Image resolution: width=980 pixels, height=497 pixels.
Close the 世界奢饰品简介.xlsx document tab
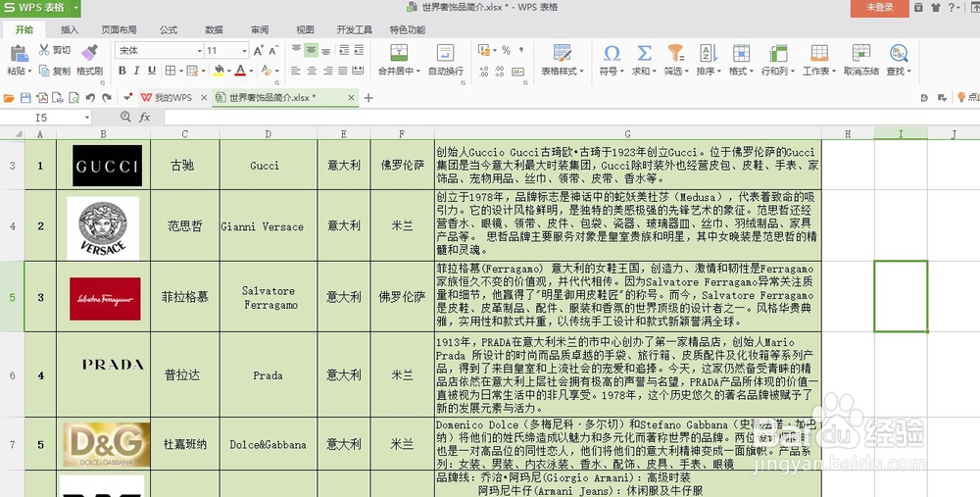[351, 97]
